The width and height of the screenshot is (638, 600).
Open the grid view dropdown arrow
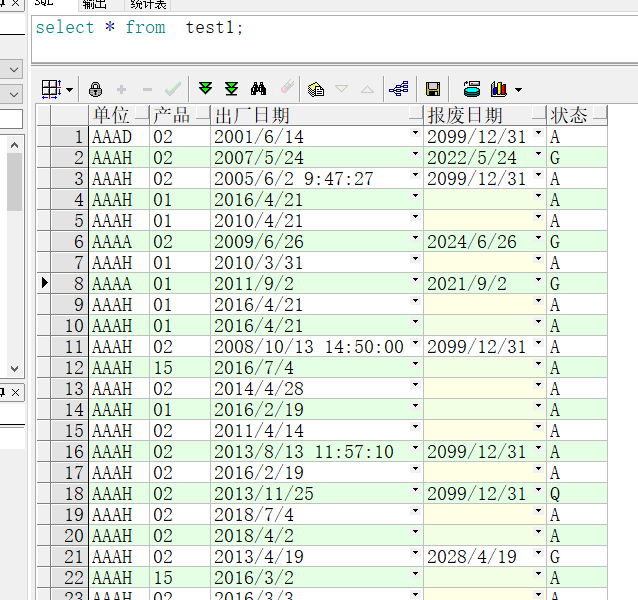[x=70, y=90]
